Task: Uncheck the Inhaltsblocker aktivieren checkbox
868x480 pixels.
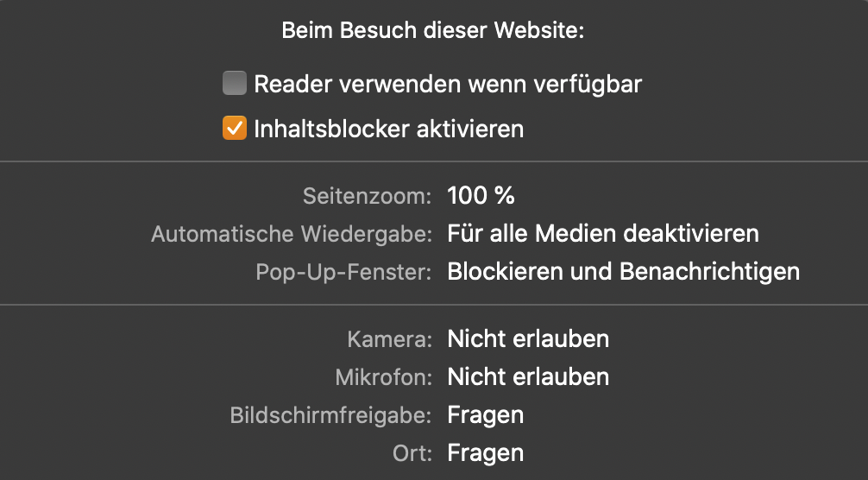Action: [235, 129]
